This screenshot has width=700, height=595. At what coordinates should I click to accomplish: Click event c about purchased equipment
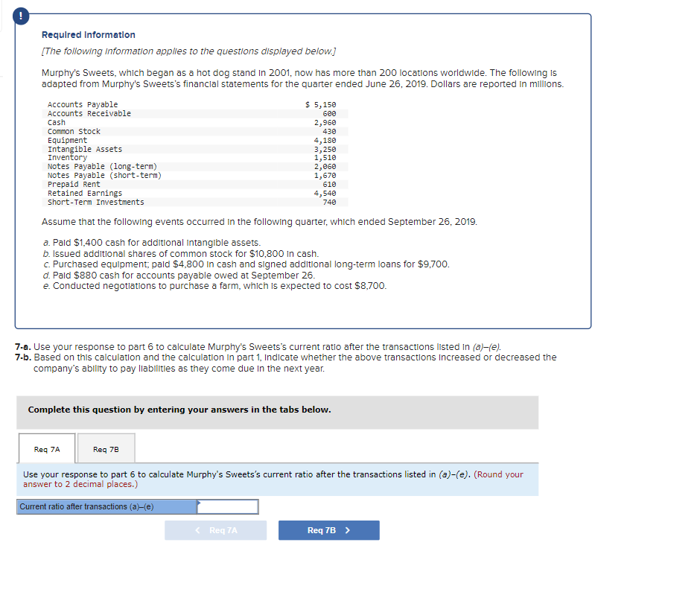pyautogui.click(x=246, y=264)
